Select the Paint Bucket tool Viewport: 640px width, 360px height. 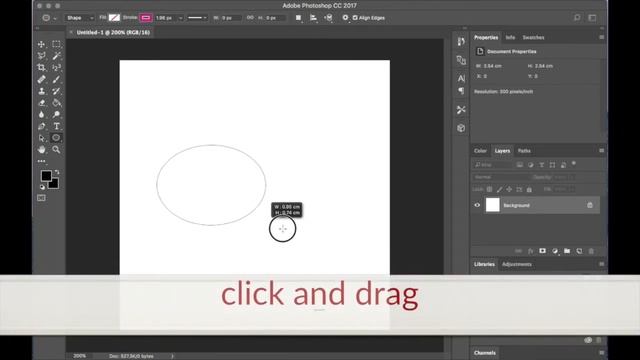[x=56, y=103]
